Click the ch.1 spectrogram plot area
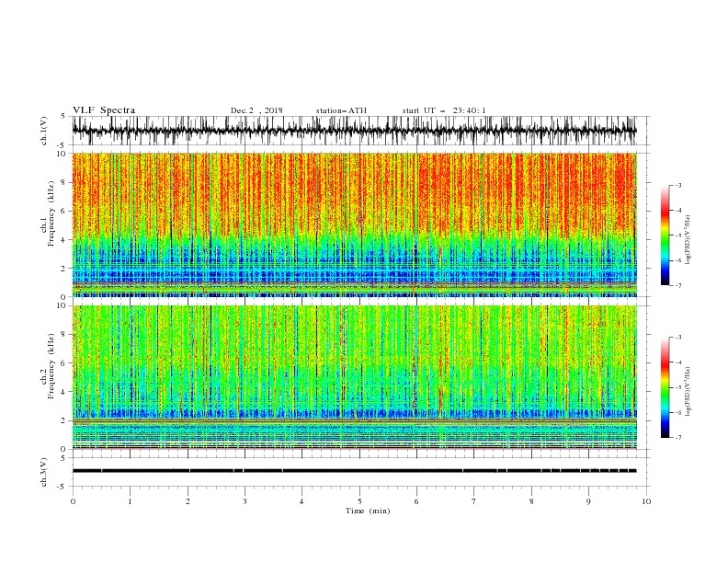 click(354, 224)
